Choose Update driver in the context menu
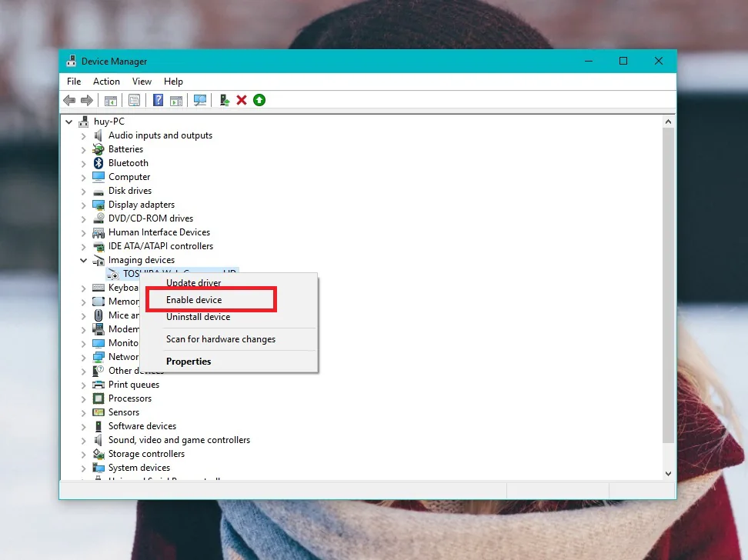Viewport: 748px width, 560px height. 229,283
